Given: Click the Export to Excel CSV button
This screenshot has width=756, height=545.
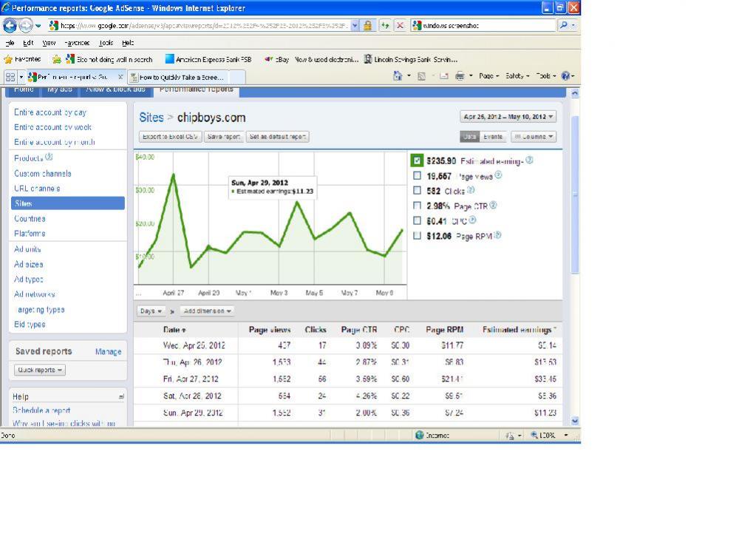Looking at the screenshot, I should click(170, 137).
